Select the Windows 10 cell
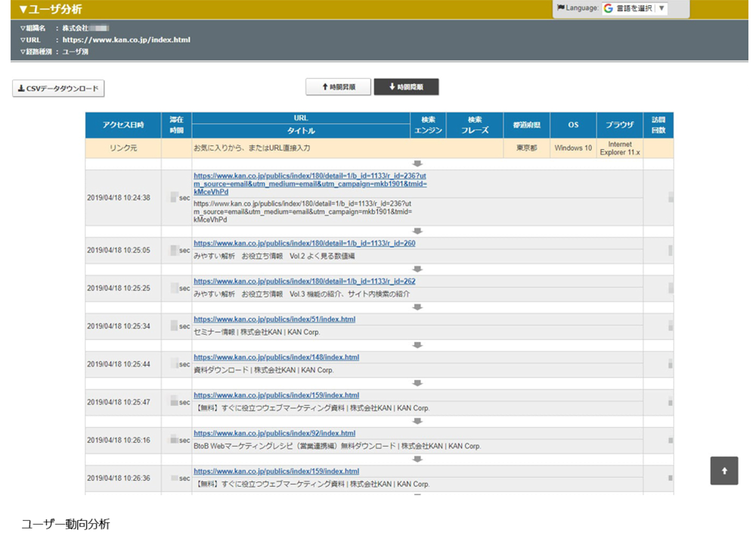The width and height of the screenshot is (756, 539). click(x=573, y=148)
